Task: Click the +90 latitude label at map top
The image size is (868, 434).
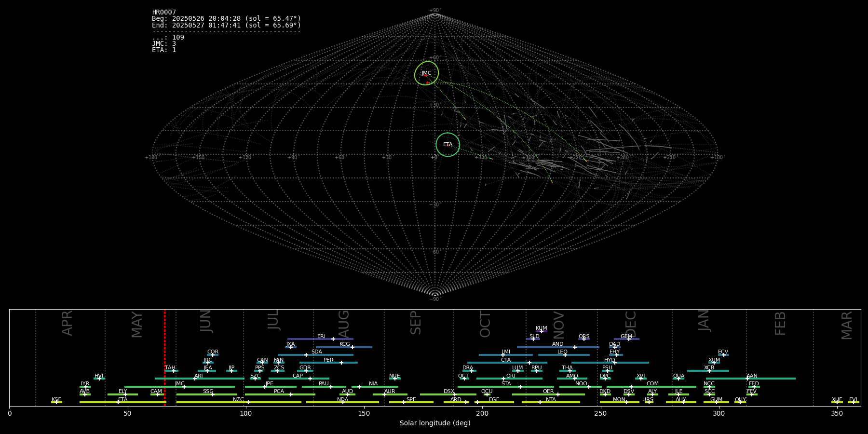Action: 435,11
